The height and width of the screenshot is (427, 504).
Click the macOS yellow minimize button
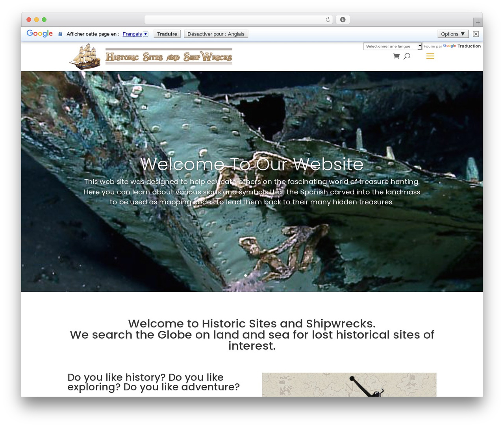(37, 20)
